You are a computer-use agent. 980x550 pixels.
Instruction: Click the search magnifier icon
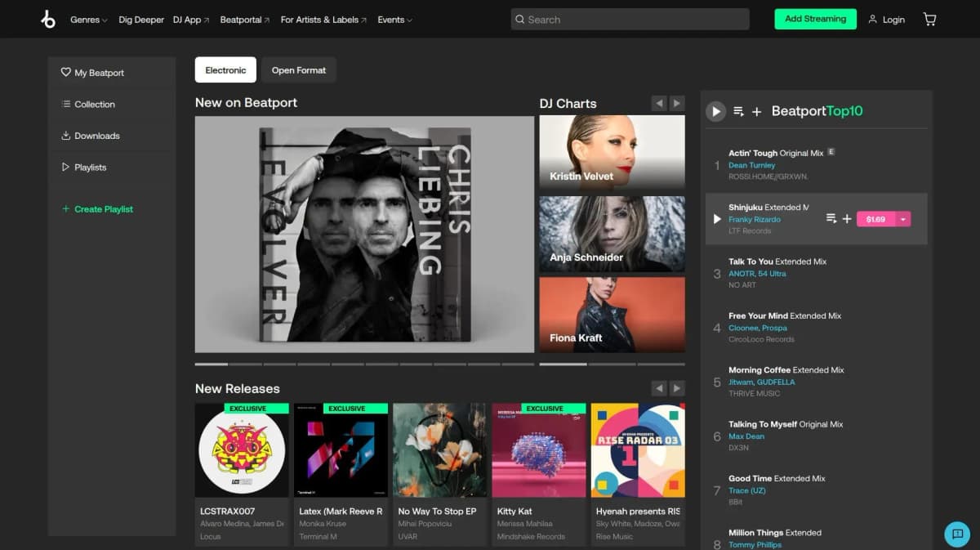[519, 20]
